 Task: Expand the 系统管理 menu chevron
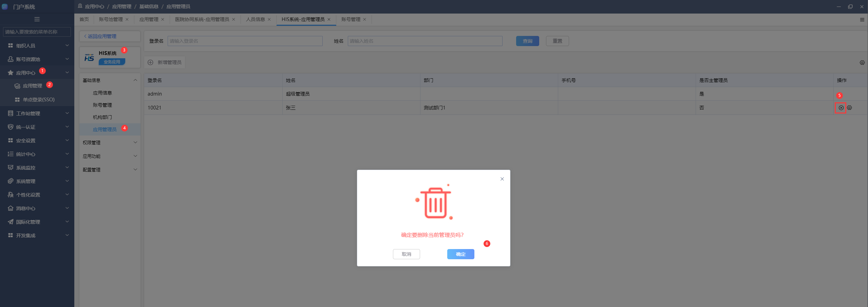(67, 181)
